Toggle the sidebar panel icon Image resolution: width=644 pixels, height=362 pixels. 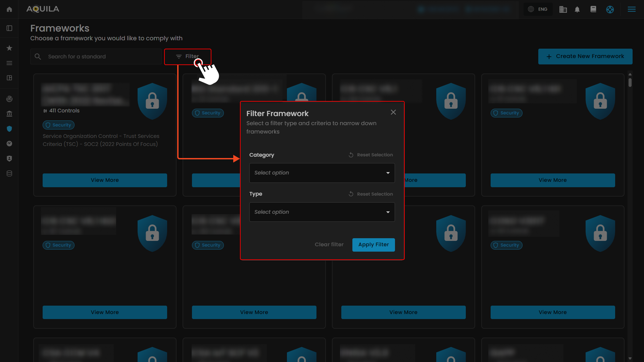[x=9, y=28]
